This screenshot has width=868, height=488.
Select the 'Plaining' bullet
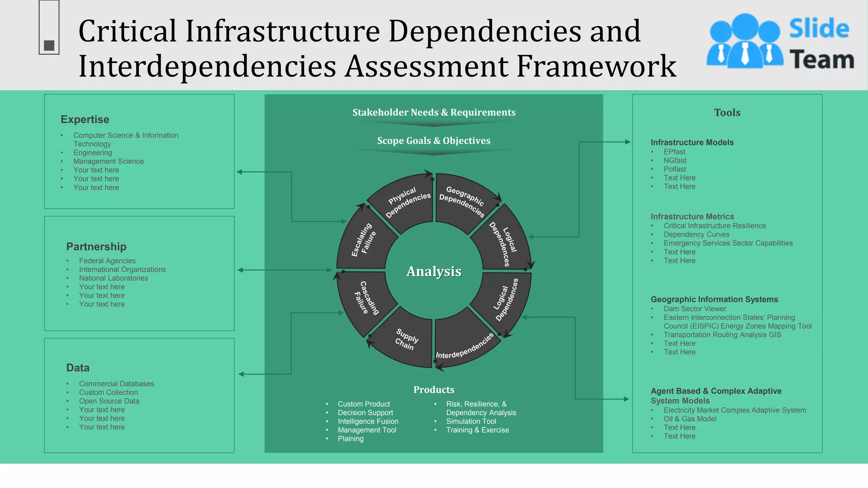point(351,439)
